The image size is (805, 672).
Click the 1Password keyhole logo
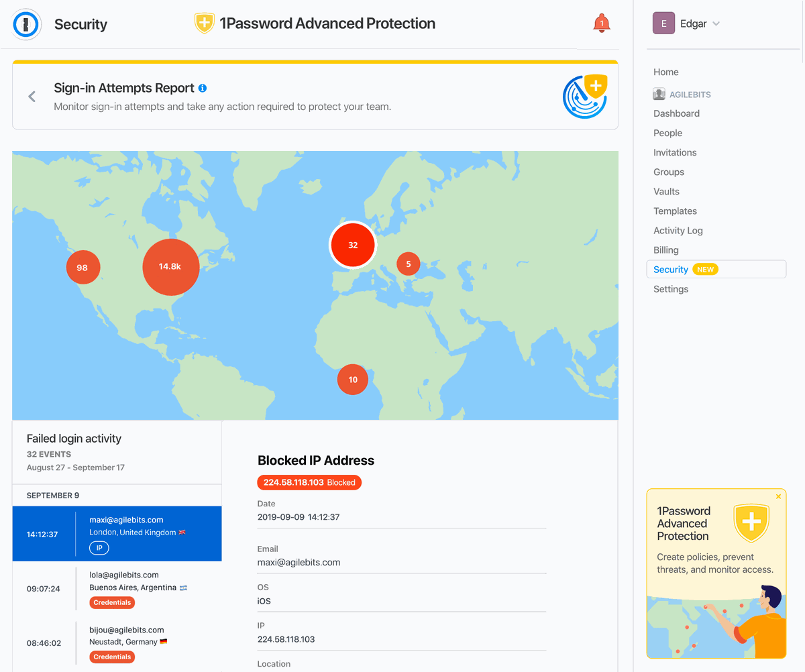[27, 25]
